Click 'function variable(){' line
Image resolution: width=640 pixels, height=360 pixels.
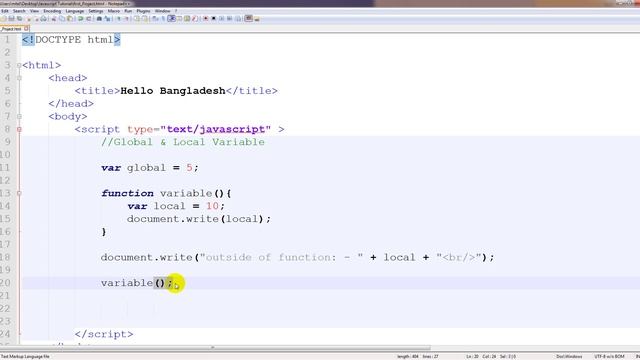coord(166,193)
